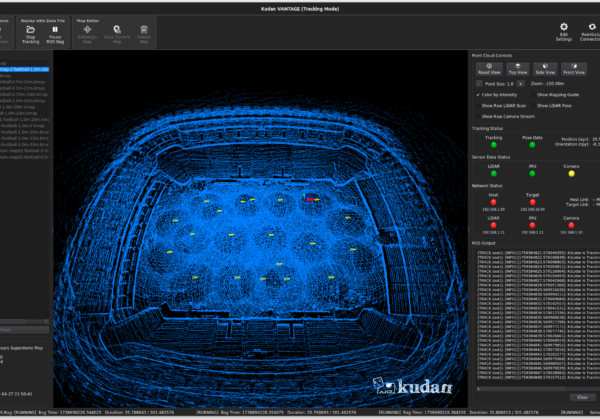
Task: Toggle Show LiDAR Pose checkbox
Action: tap(532, 104)
